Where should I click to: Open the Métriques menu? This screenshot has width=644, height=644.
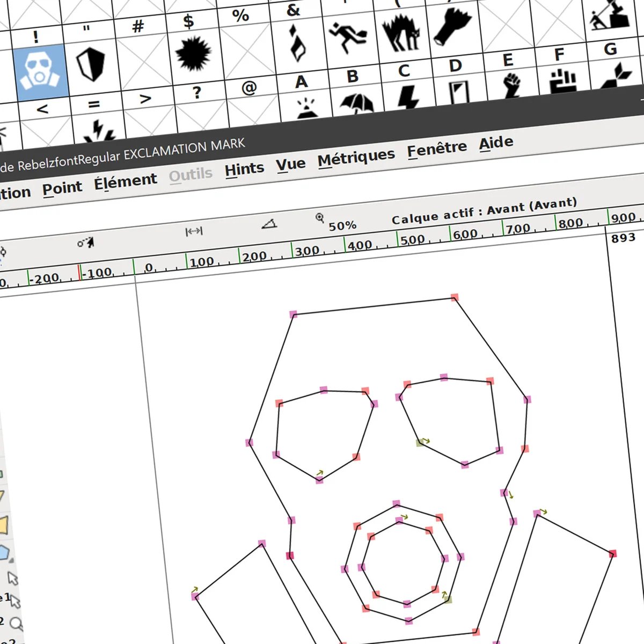tap(356, 158)
